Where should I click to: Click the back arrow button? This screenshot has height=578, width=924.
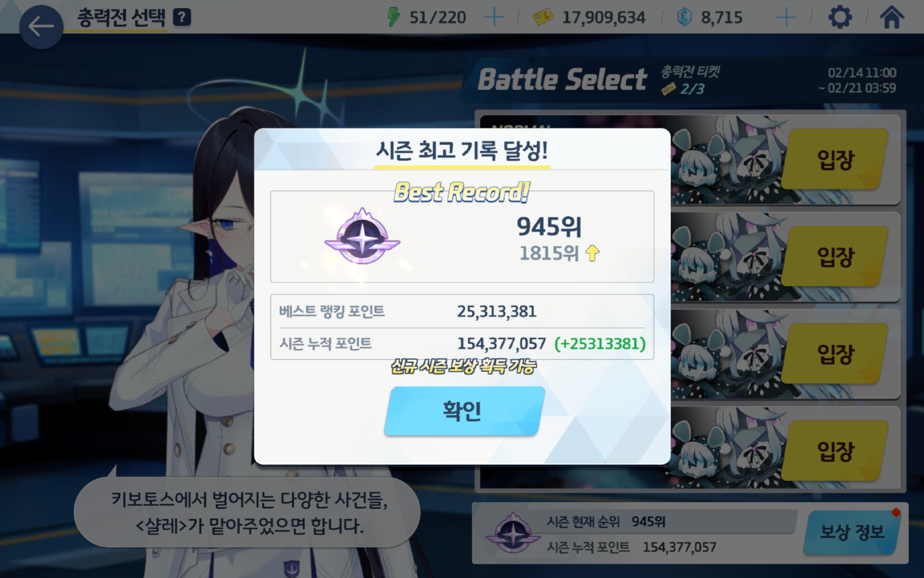tap(41, 27)
